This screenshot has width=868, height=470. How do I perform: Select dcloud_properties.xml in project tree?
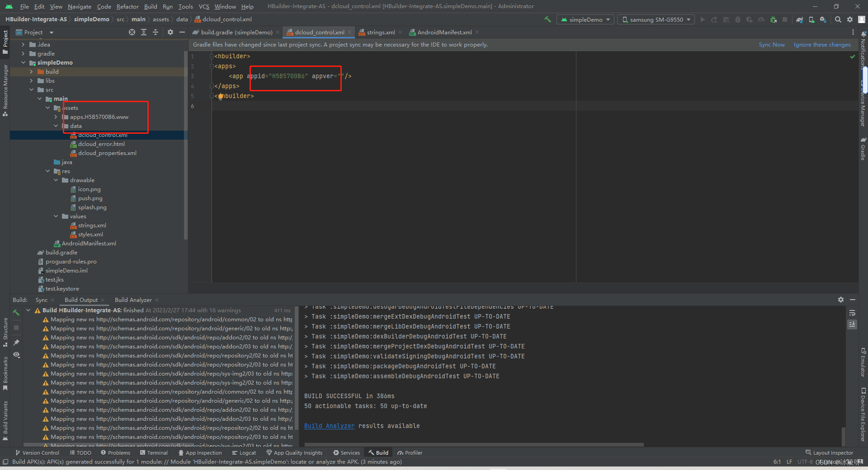coord(107,153)
